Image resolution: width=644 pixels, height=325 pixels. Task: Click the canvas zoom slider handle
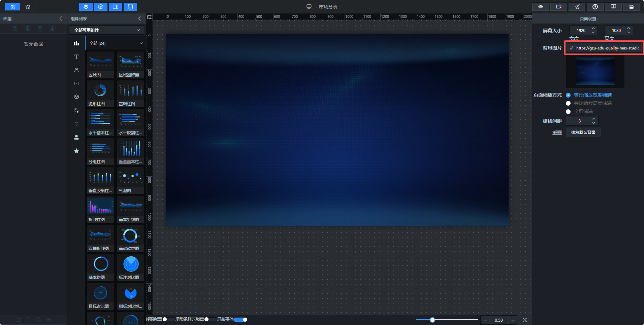[x=432, y=320]
